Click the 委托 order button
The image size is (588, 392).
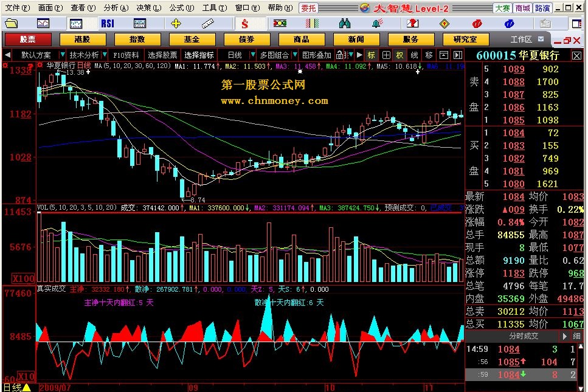tap(309, 8)
